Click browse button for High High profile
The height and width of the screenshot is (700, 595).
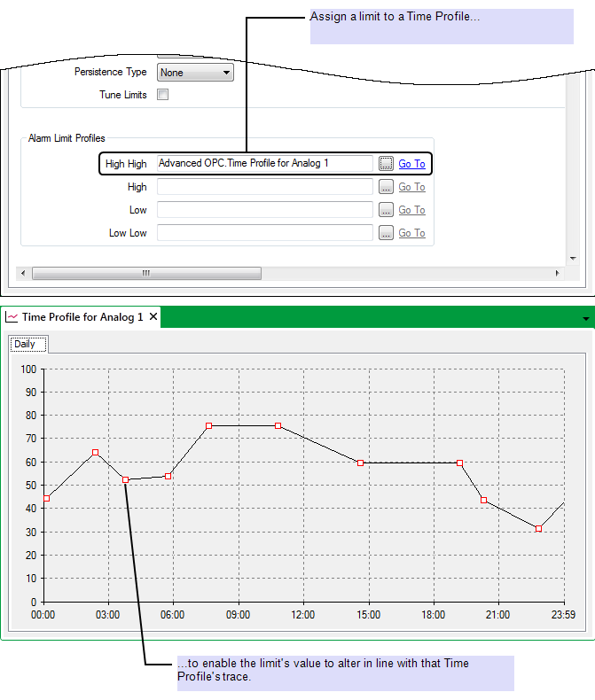click(386, 164)
